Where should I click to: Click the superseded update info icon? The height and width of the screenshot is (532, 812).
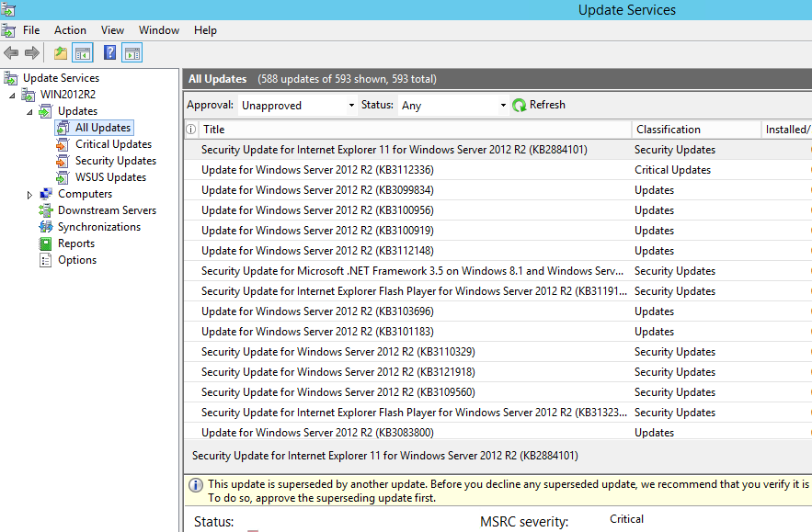click(196, 485)
